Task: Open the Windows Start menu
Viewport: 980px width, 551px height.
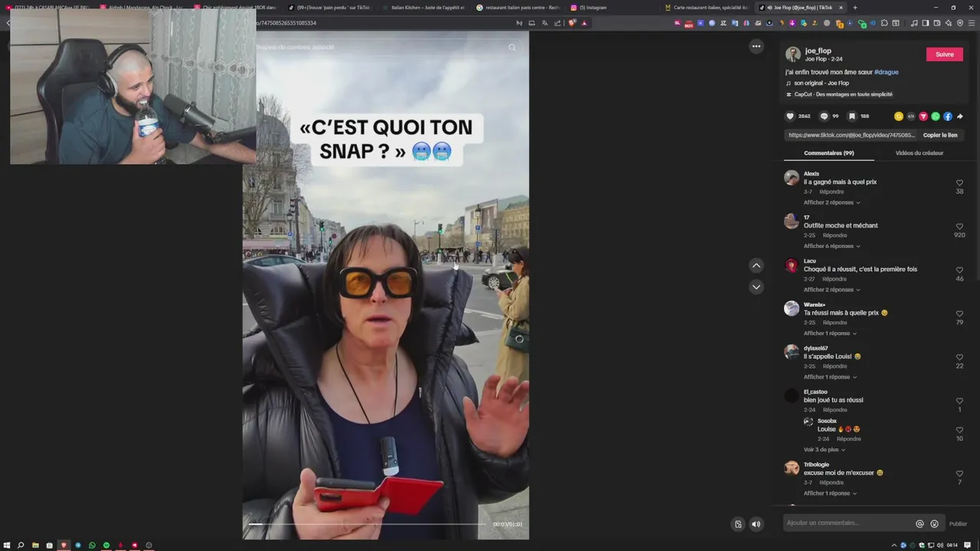Action: (7, 545)
